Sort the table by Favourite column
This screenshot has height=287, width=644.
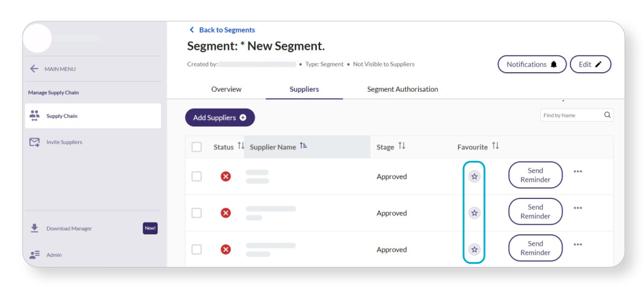[x=495, y=146]
